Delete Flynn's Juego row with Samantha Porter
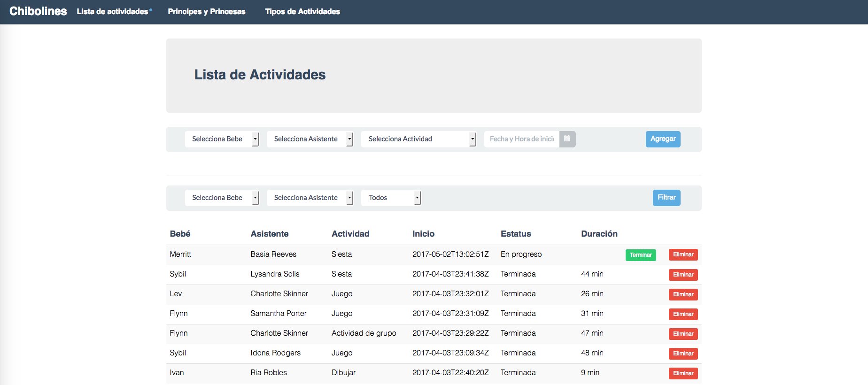868x385 pixels. [683, 314]
